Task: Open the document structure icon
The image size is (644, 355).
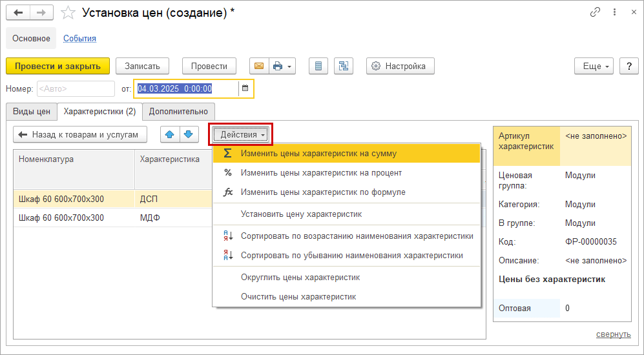Action: 344,66
